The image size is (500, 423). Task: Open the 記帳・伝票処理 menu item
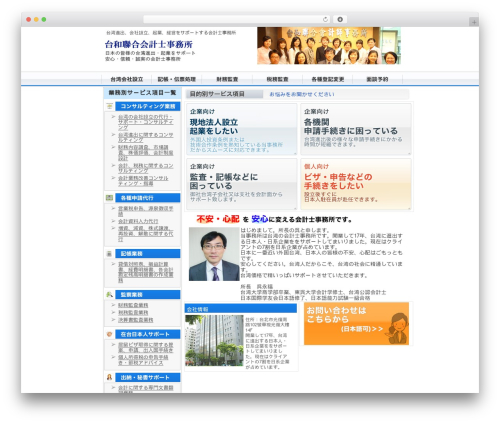(x=177, y=79)
